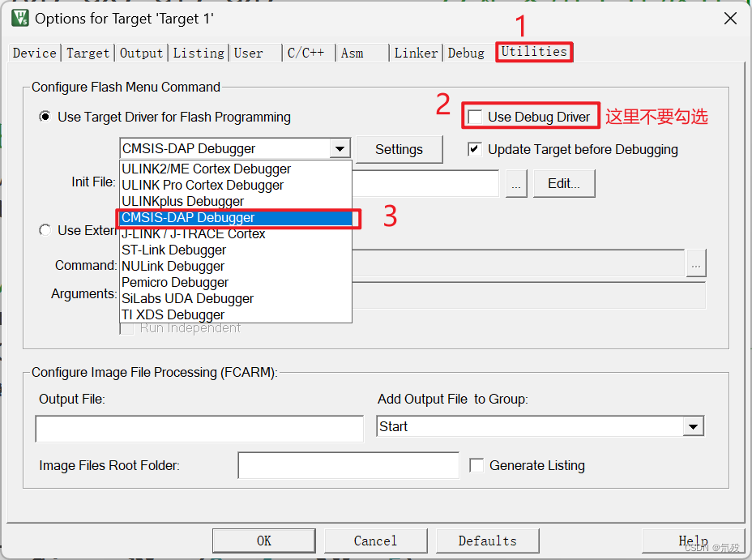This screenshot has height=560, width=752.
Task: Enable the Generate Listing checkbox
Action: [x=477, y=465]
